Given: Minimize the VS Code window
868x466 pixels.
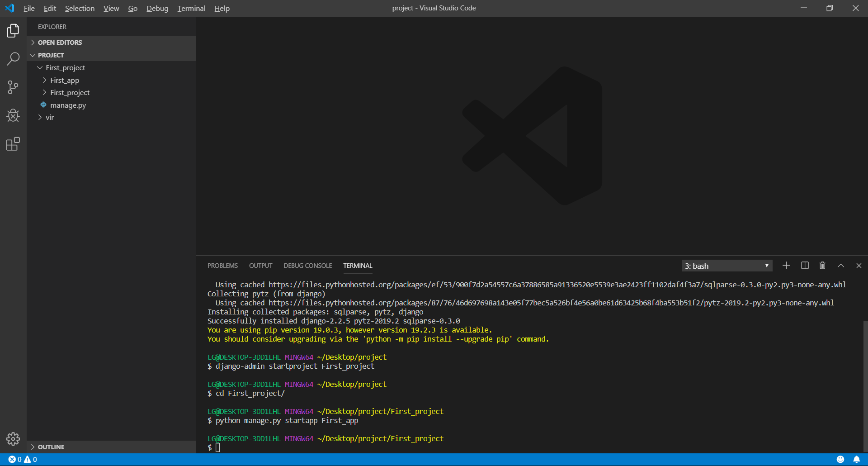Looking at the screenshot, I should [x=804, y=8].
